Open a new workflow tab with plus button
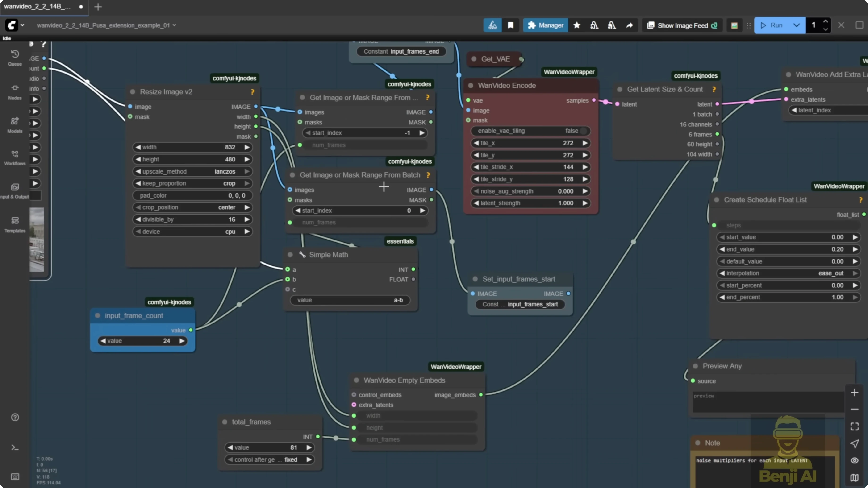 point(98,7)
